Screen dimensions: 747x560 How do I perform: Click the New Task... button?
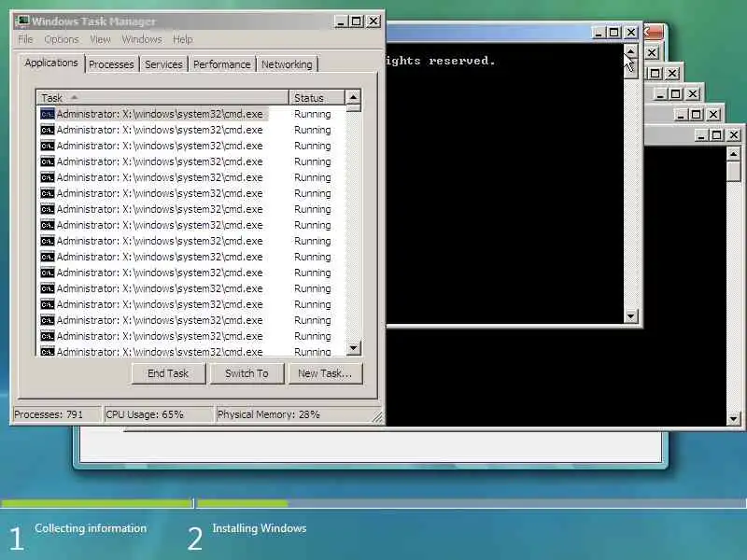325,373
